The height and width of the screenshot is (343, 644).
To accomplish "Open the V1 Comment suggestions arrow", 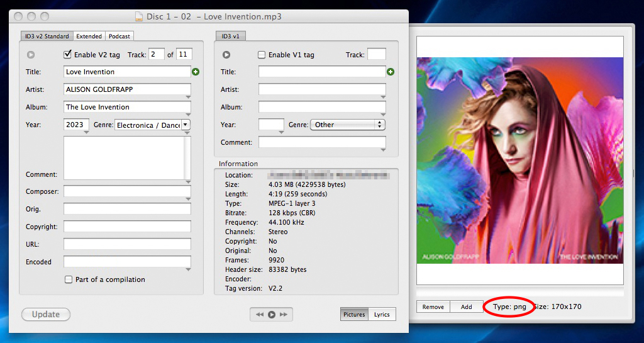I will coord(383,150).
